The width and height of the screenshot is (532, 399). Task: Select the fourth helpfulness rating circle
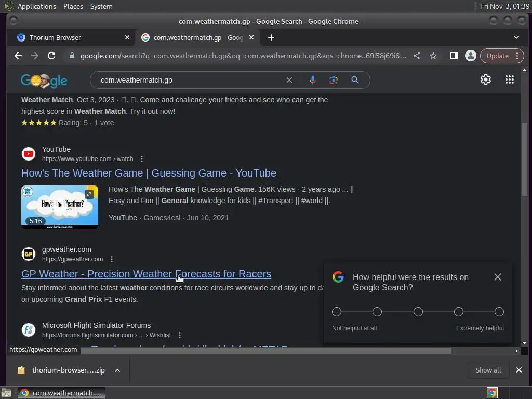459,312
